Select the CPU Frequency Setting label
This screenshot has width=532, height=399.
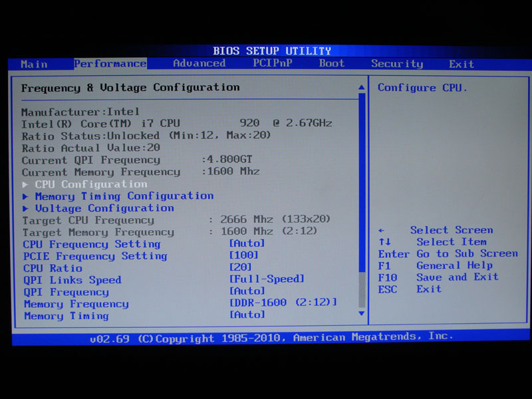[x=92, y=244]
